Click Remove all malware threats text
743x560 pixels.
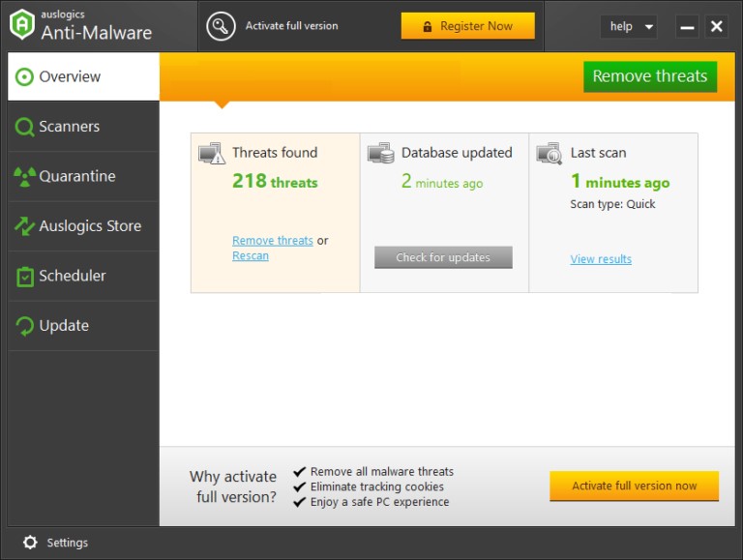[382, 471]
